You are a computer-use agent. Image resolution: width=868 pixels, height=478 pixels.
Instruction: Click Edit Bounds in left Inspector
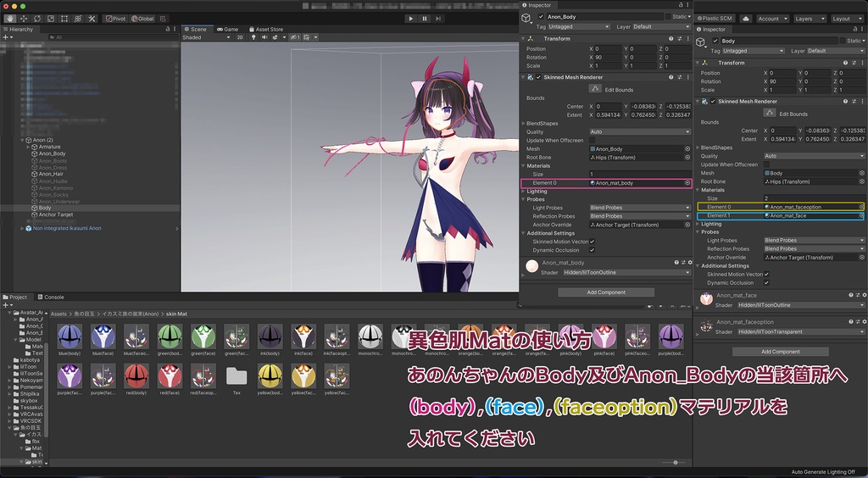click(595, 89)
